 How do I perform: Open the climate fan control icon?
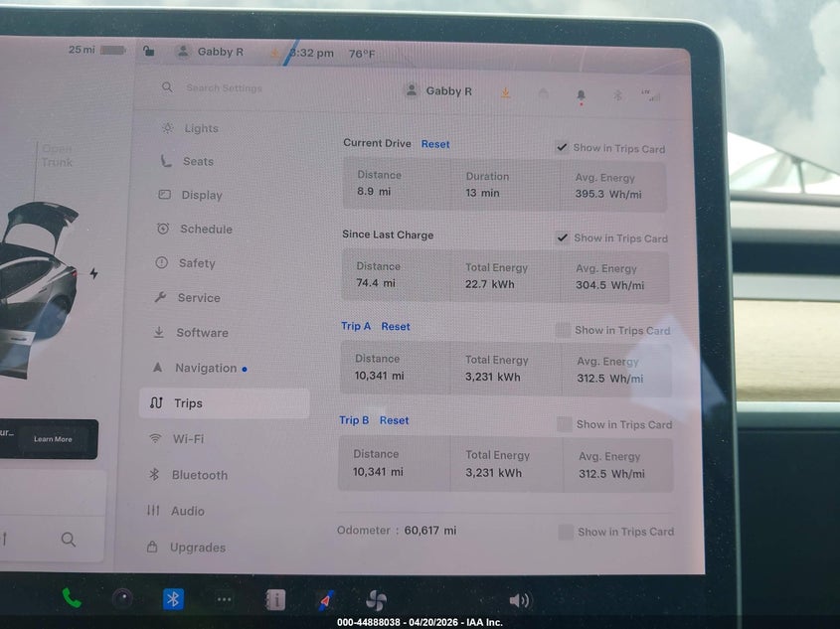point(376,600)
